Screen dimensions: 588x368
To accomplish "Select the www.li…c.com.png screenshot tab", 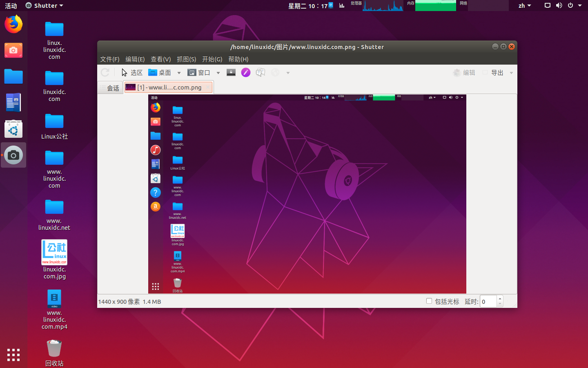I will pos(169,87).
